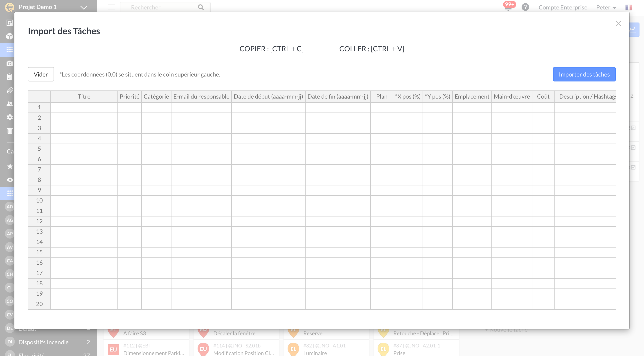Click E-mail du responsable cell in row 4

(201, 138)
